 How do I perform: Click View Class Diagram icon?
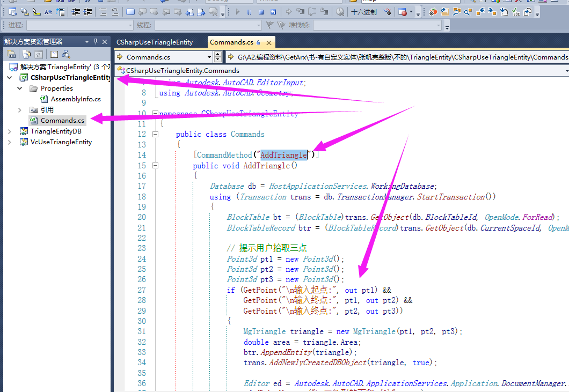coord(66,54)
